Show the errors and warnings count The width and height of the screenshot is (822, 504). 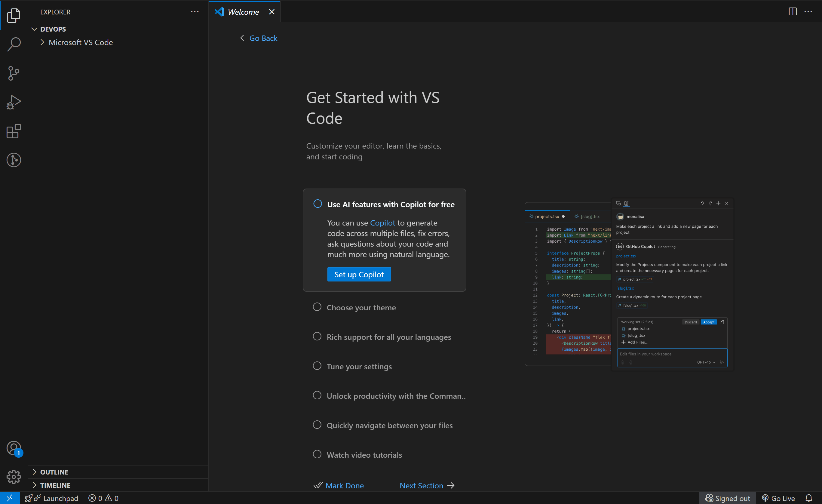point(103,498)
